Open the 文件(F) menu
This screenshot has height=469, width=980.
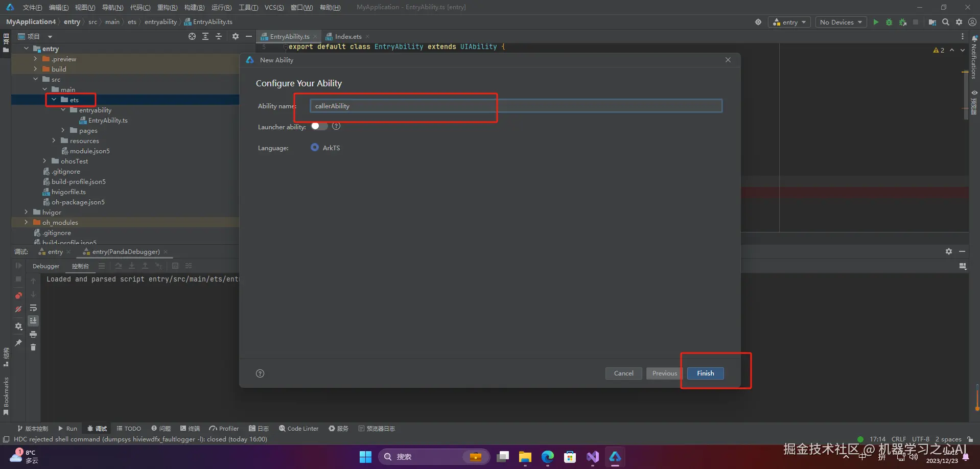[x=32, y=7]
